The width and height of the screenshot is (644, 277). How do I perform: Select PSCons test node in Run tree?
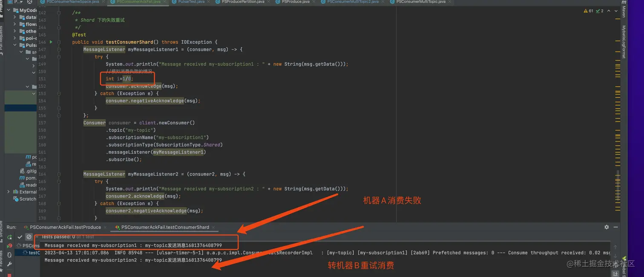[28, 245]
